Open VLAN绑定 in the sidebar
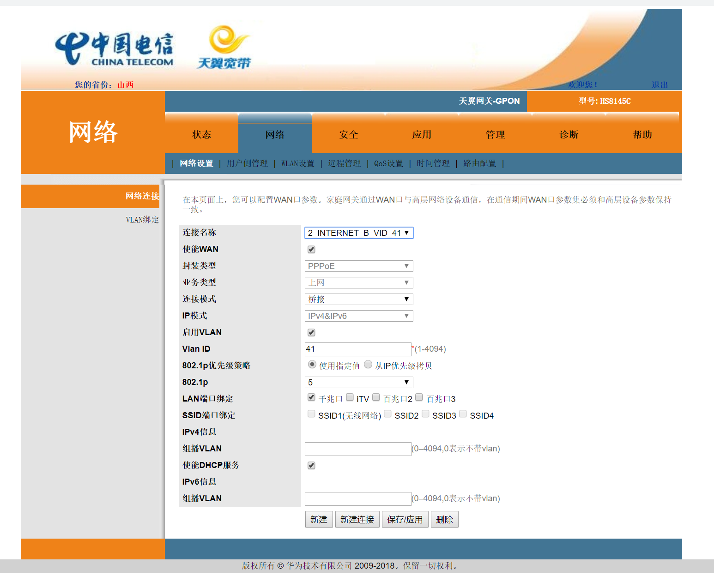The image size is (714, 588). point(142,220)
